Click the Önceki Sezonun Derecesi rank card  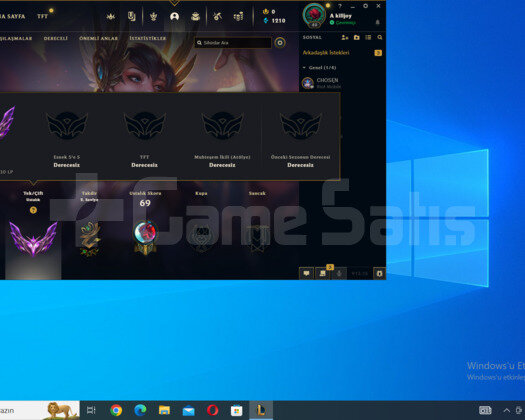(x=300, y=139)
